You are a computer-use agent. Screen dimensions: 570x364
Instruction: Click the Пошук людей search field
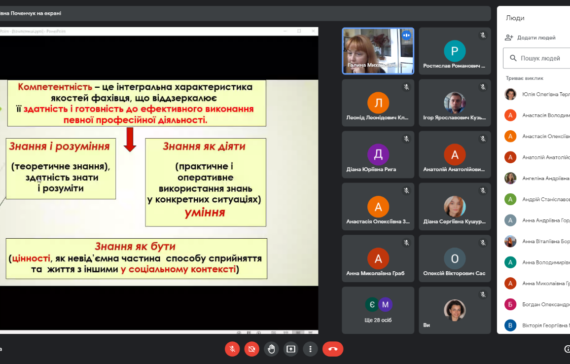pos(537,58)
